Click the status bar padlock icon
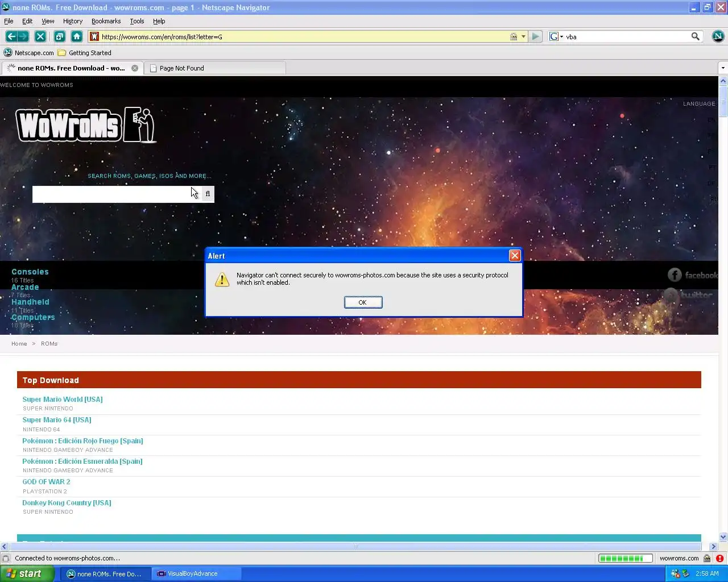 click(x=707, y=558)
